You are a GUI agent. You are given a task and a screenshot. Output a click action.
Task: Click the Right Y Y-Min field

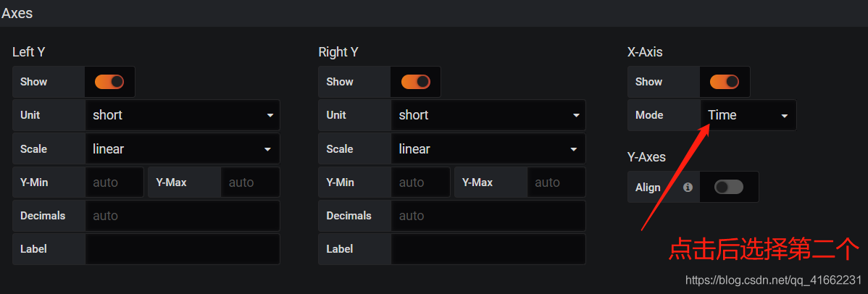(421, 182)
